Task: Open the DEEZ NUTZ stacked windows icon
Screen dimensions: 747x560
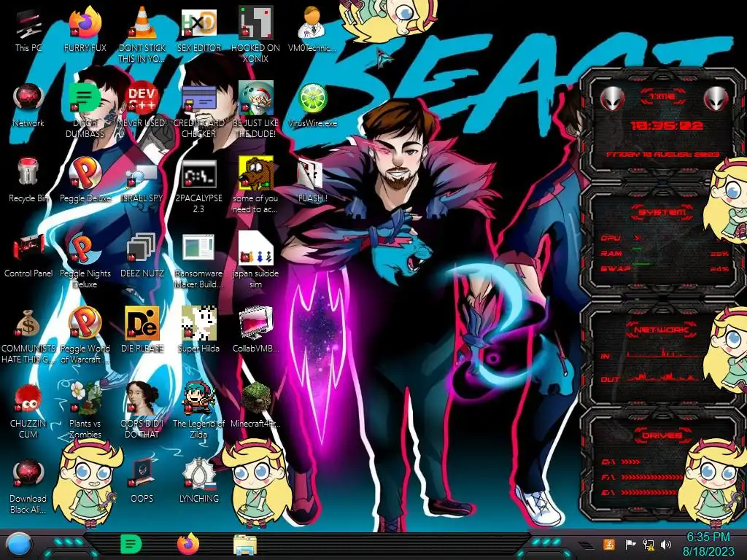Action: coord(142,256)
